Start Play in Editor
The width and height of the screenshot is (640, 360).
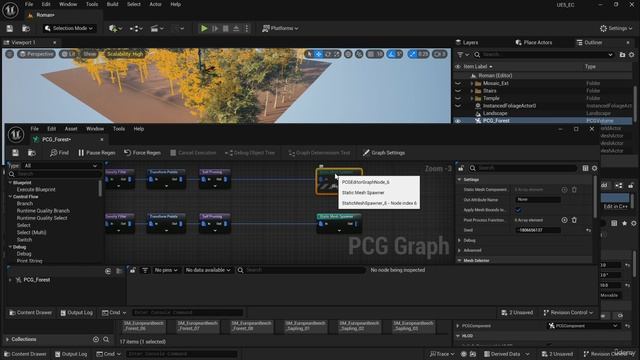pyautogui.click(x=204, y=28)
